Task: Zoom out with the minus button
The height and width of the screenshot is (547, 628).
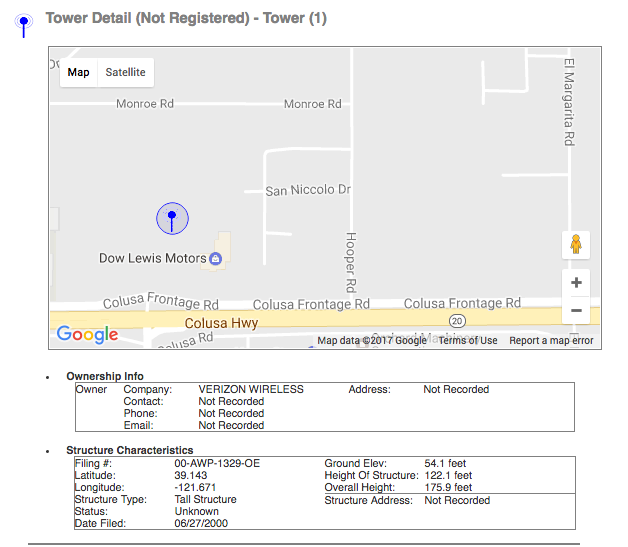Action: coord(576,311)
